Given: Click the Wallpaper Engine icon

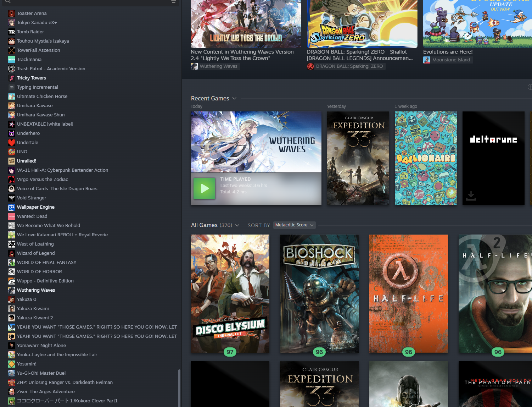Looking at the screenshot, I should (12, 207).
